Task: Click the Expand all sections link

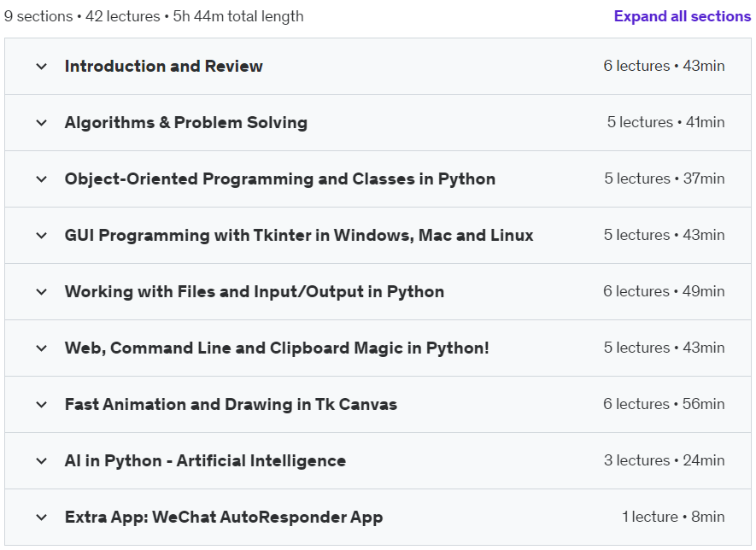Action: pos(683,16)
